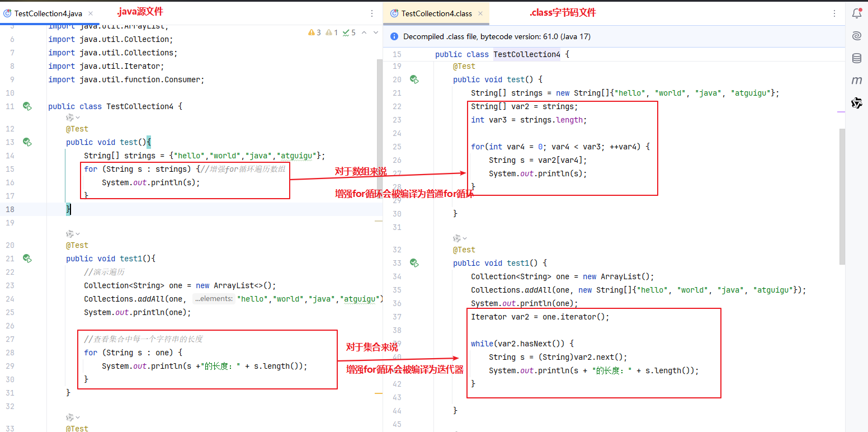Click 'String s = (String)var2.next();' line
Viewport: 868px width, 432px height.
(x=558, y=357)
